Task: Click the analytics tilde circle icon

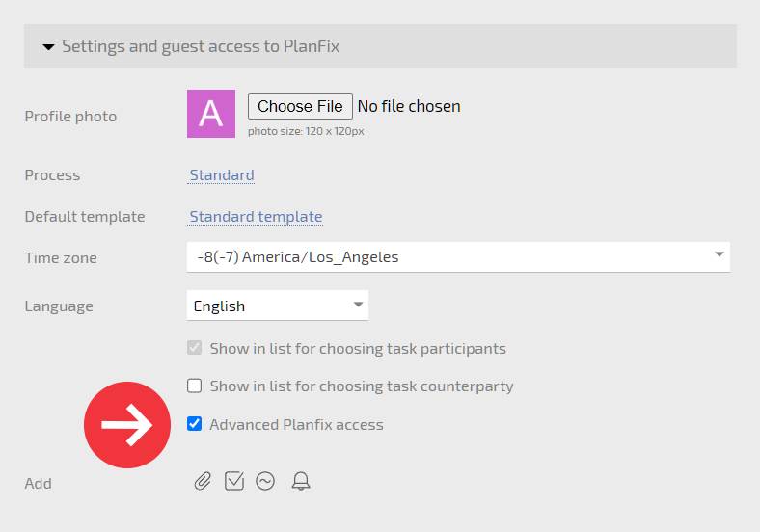Action: pos(265,481)
